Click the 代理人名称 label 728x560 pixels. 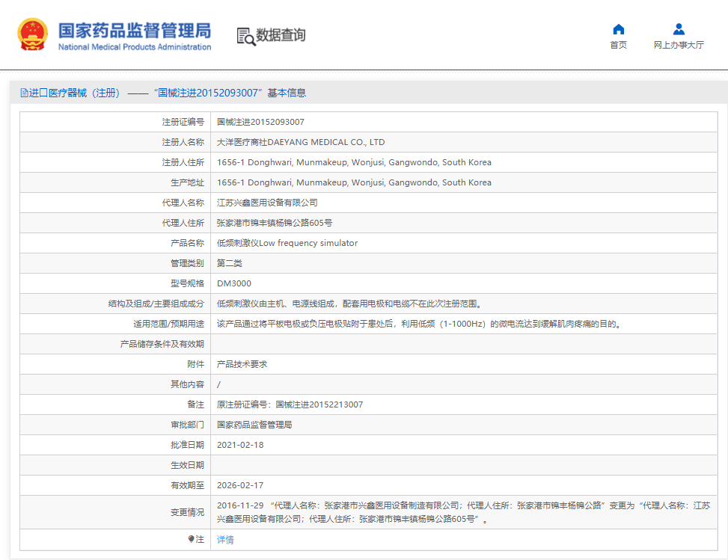(x=183, y=203)
